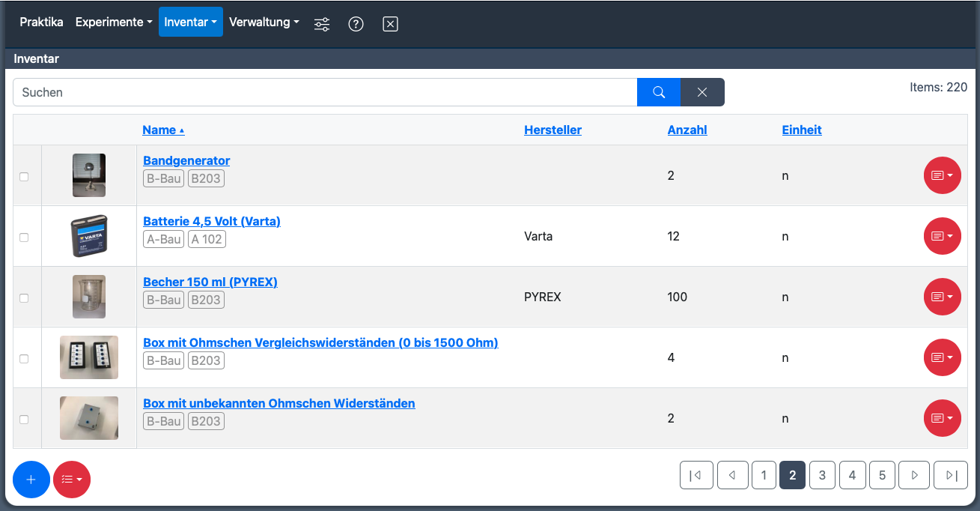The width and height of the screenshot is (980, 511).
Task: Add new item with blue plus button
Action: pyautogui.click(x=31, y=480)
